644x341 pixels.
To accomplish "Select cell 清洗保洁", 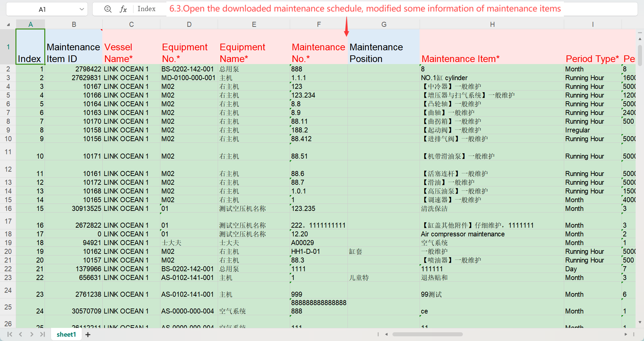I will click(492, 208).
